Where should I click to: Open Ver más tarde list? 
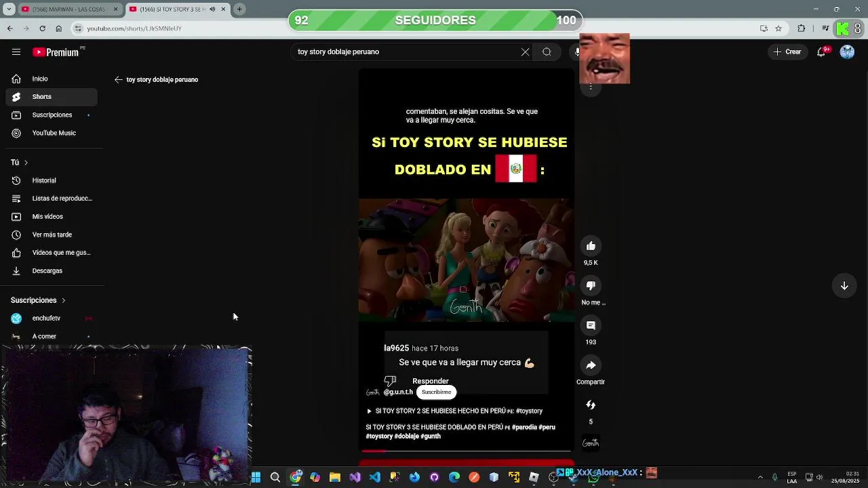coord(52,235)
